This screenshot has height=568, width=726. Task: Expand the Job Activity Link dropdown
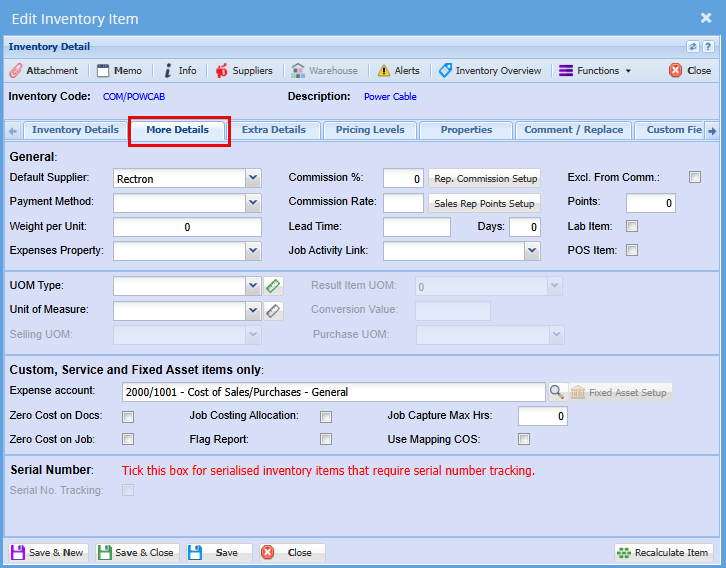pyautogui.click(x=532, y=251)
